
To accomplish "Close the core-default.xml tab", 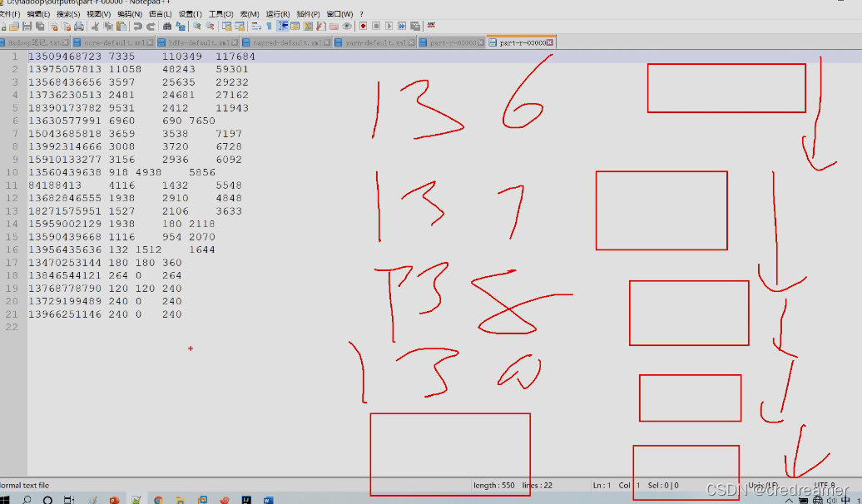I will (x=150, y=42).
